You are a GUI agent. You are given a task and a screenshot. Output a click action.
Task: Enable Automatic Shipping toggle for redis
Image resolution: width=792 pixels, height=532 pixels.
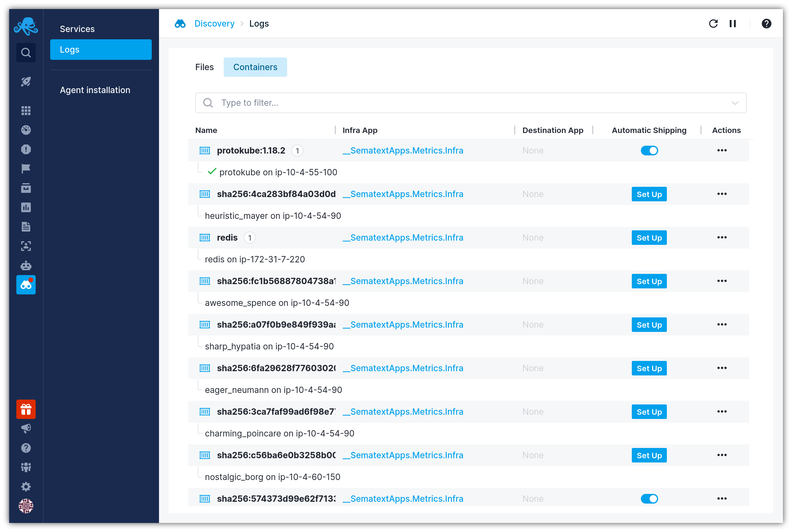(x=648, y=237)
